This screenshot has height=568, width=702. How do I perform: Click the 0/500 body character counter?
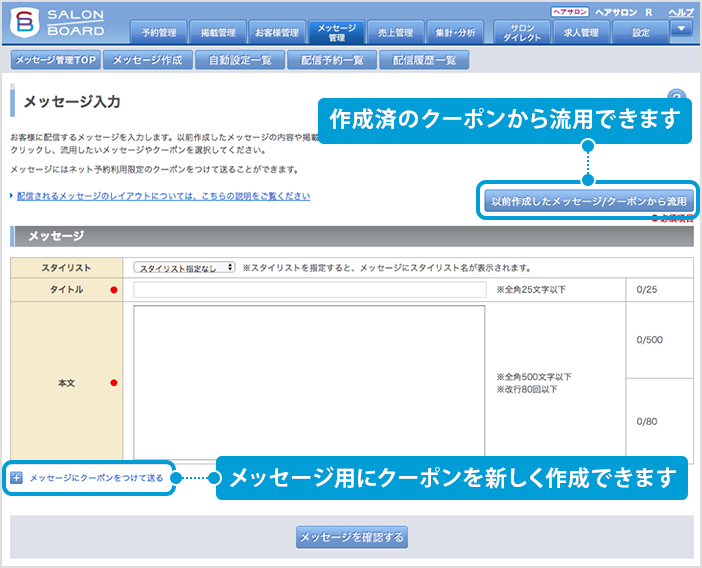[649, 340]
